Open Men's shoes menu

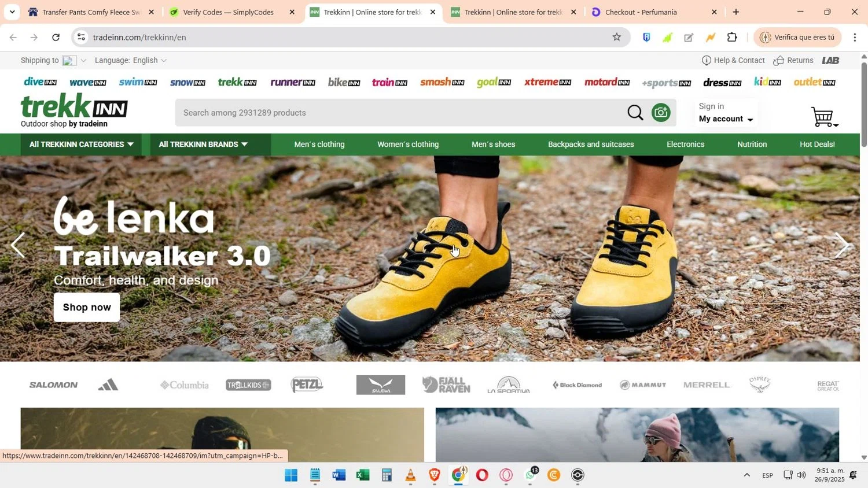click(493, 145)
